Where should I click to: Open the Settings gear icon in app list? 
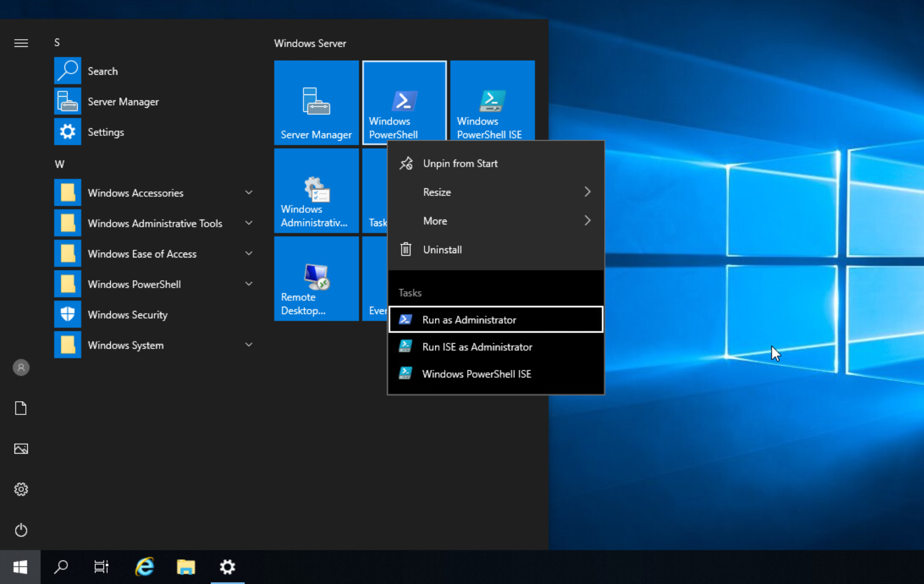pos(67,132)
